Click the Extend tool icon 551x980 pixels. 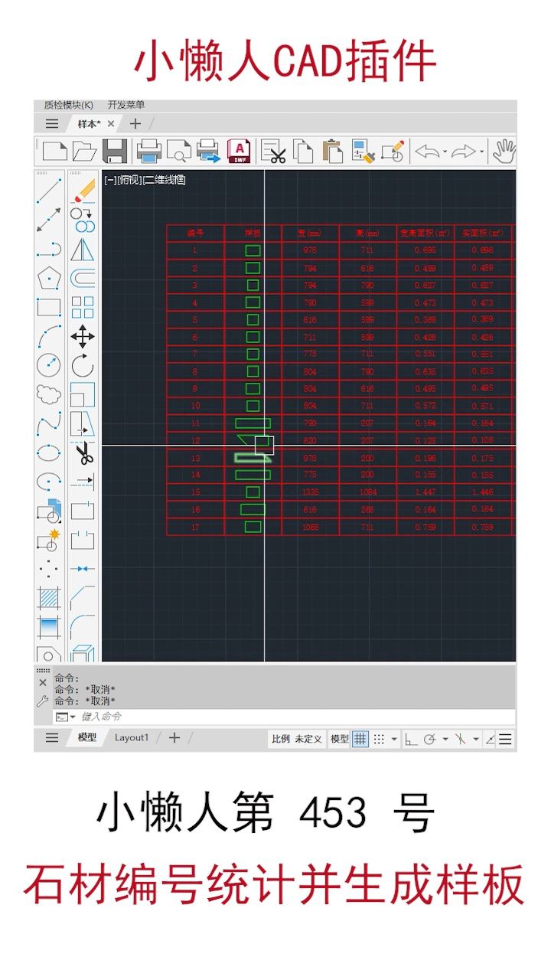83,482
